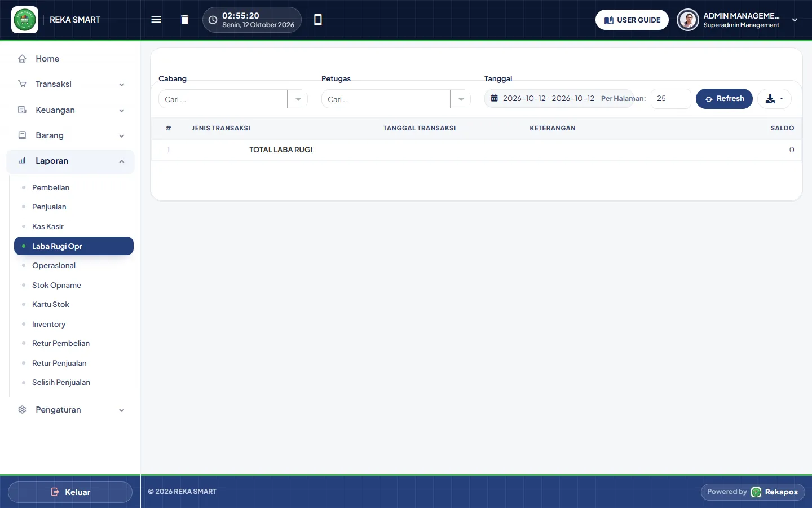Select the Laba Rugi Opr menu item

click(x=74, y=246)
